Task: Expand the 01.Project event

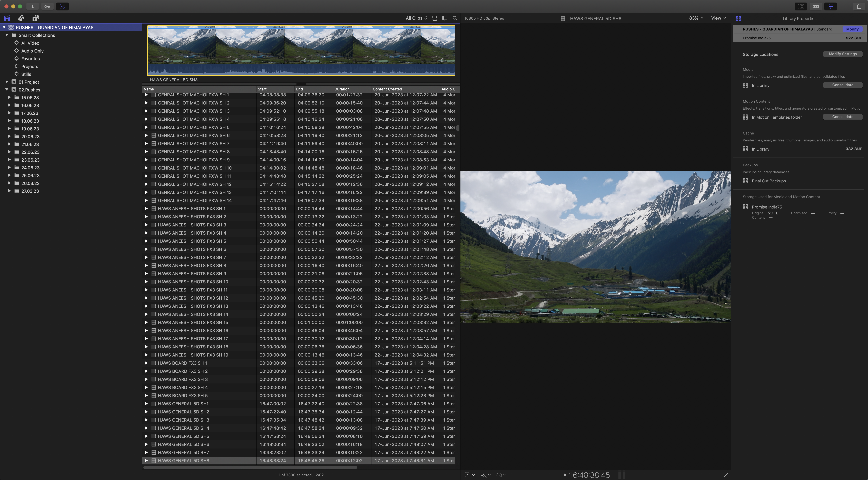Action: (x=7, y=82)
